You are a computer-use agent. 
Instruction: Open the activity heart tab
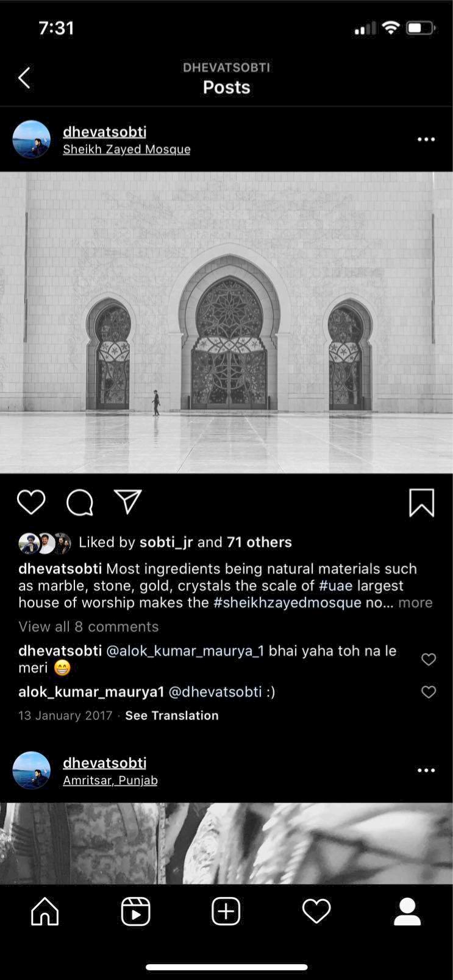pos(316,912)
